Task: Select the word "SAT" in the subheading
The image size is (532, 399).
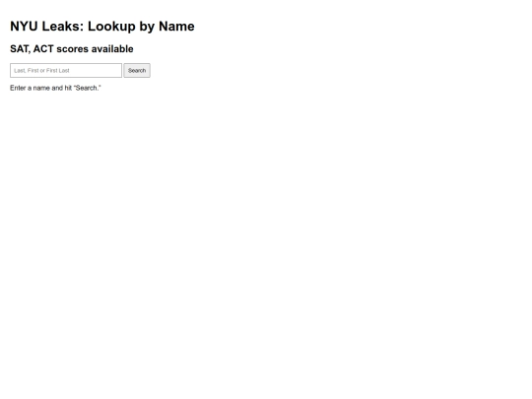Action: 20,49
